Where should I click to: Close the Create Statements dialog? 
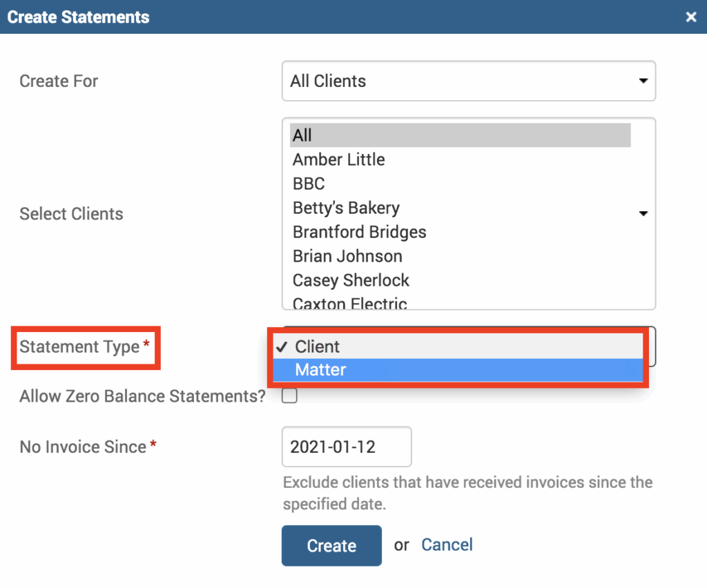tap(690, 17)
